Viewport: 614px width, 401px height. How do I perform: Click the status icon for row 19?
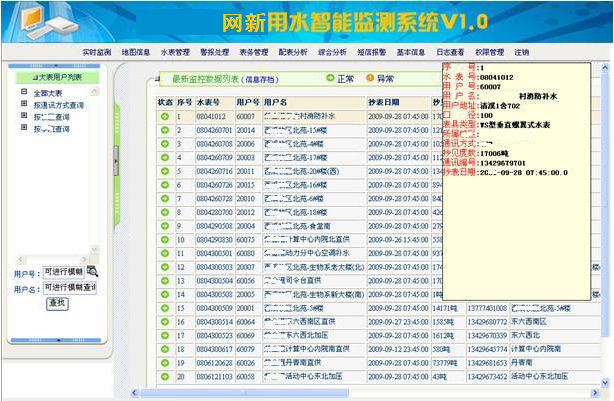click(x=165, y=363)
